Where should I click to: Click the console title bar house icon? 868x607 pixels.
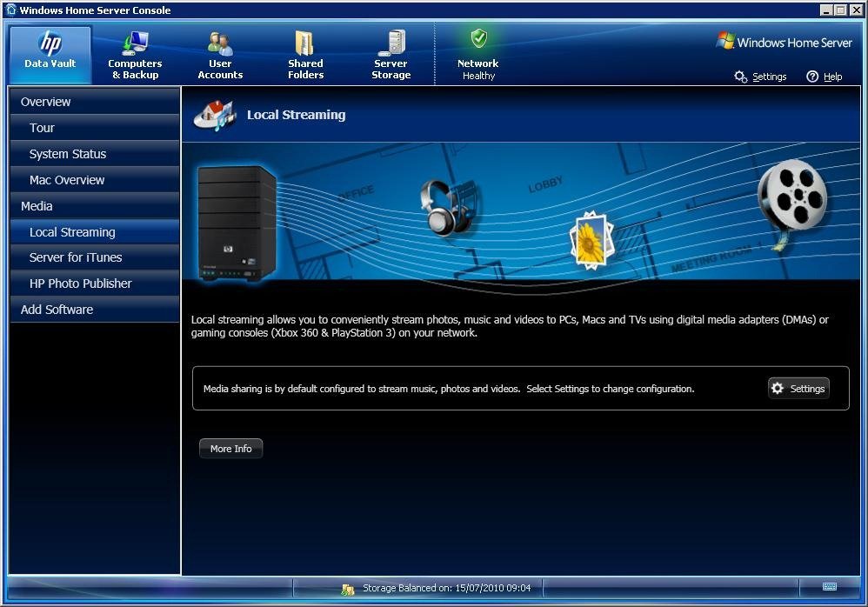pos(11,10)
